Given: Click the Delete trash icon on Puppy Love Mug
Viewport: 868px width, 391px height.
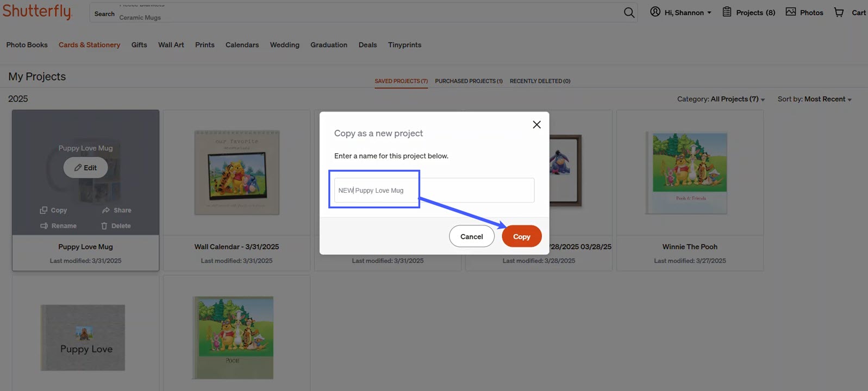Looking at the screenshot, I should 104,226.
